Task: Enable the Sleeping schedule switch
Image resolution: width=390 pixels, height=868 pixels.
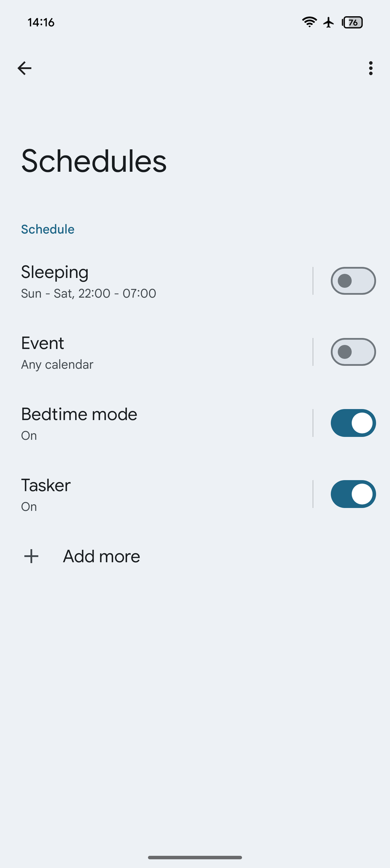Action: click(x=353, y=281)
